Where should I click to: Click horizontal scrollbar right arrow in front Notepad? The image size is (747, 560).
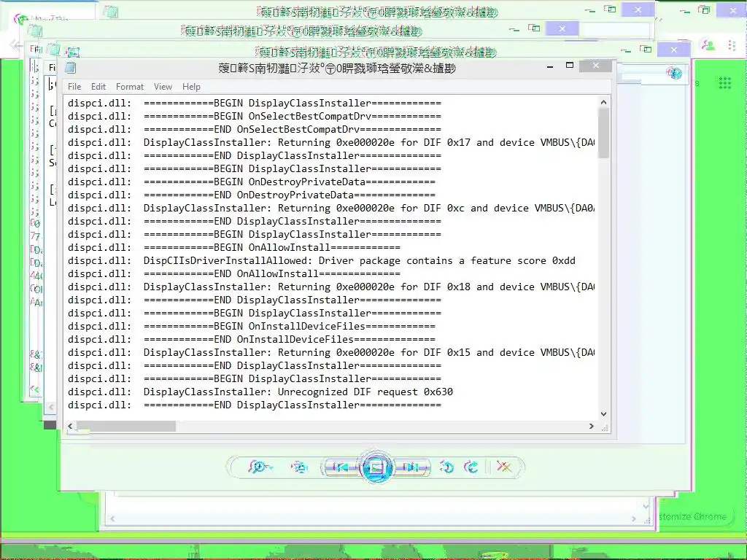(x=591, y=426)
